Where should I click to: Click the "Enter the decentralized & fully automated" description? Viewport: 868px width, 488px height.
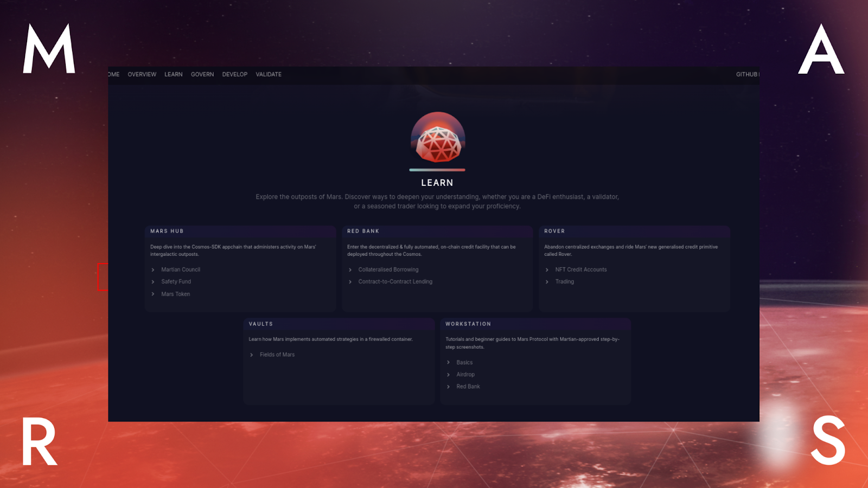(x=431, y=251)
